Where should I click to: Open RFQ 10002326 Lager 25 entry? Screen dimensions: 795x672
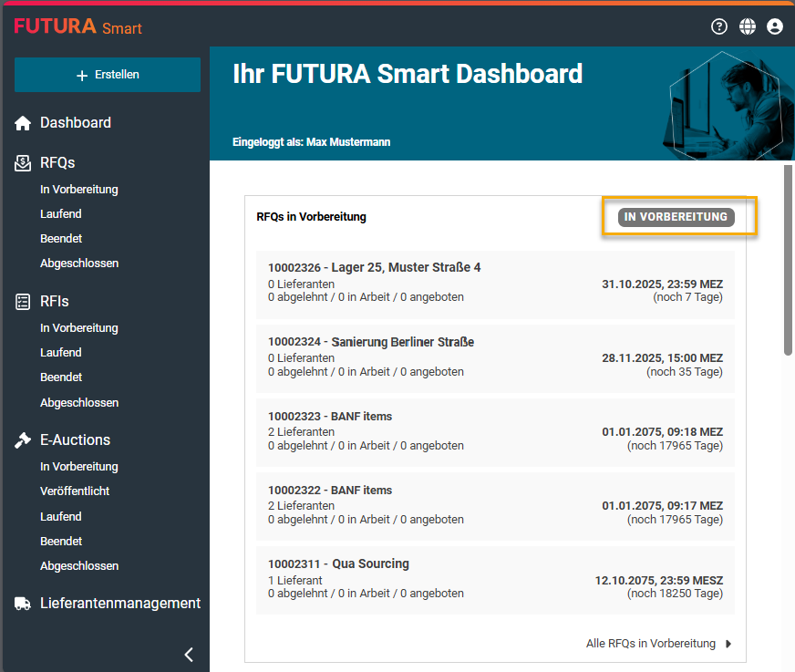click(x=374, y=268)
